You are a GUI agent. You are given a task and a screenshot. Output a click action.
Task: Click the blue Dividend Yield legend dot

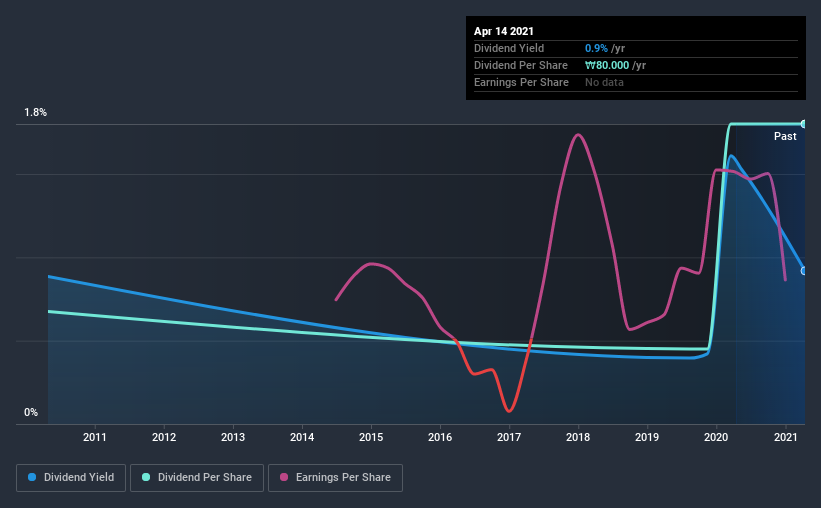(x=32, y=477)
